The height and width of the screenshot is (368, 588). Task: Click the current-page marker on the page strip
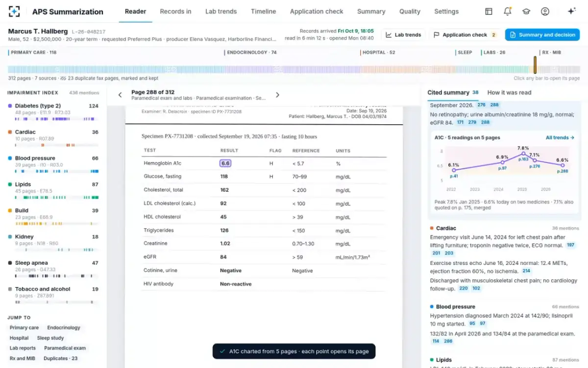535,65
